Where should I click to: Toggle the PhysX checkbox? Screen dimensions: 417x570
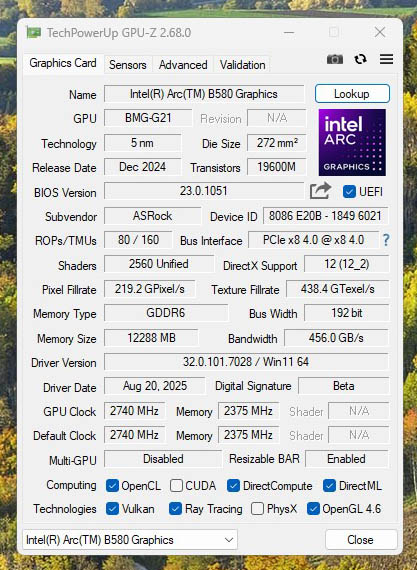tap(257, 509)
